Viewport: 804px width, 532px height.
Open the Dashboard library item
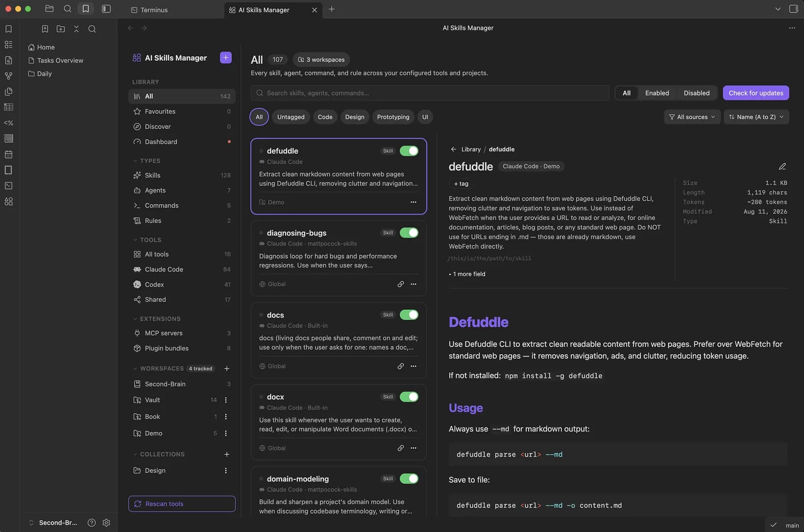(x=182, y=142)
